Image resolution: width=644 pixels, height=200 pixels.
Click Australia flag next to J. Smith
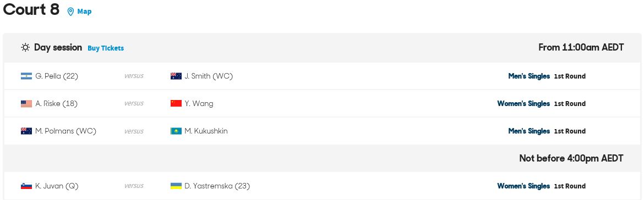coord(176,76)
